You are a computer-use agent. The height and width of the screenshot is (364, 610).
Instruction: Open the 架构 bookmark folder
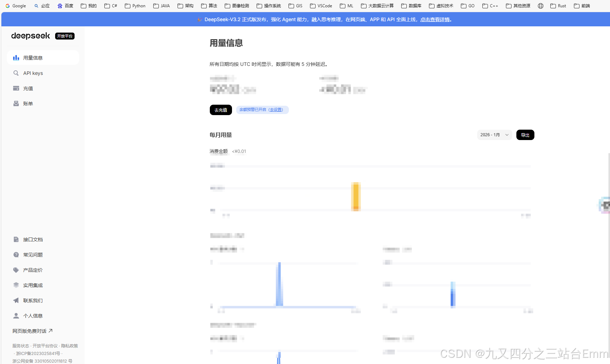click(186, 6)
